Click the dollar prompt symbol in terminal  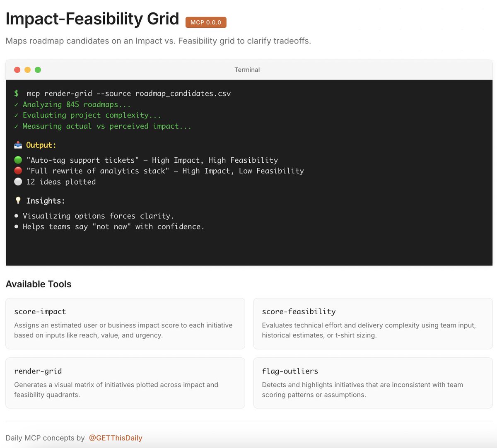pos(16,94)
